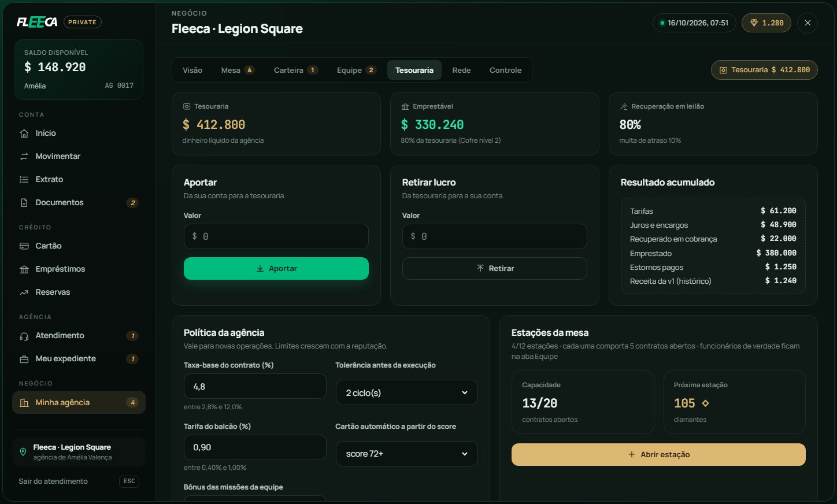Click the gavel icon beside Recuperação em leilão

pos(624,106)
